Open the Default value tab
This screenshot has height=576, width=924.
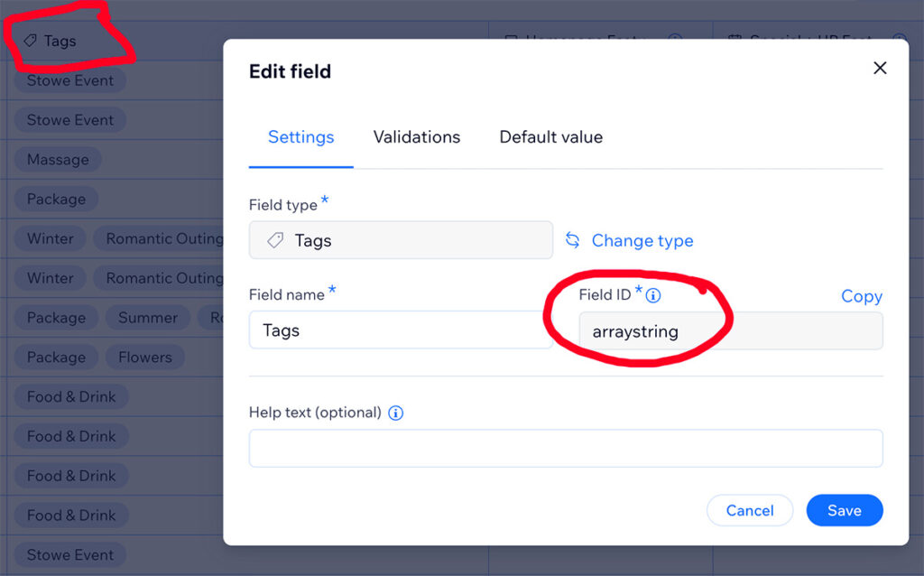(551, 137)
